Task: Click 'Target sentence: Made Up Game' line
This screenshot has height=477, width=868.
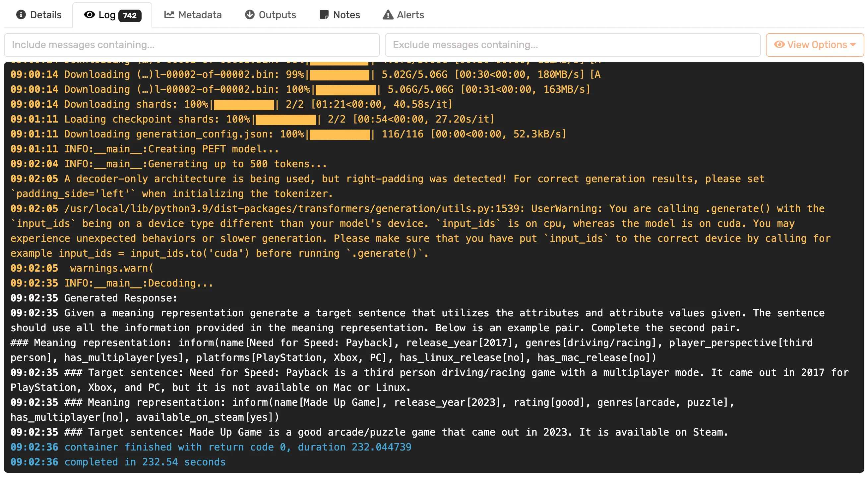Action: pos(369,433)
